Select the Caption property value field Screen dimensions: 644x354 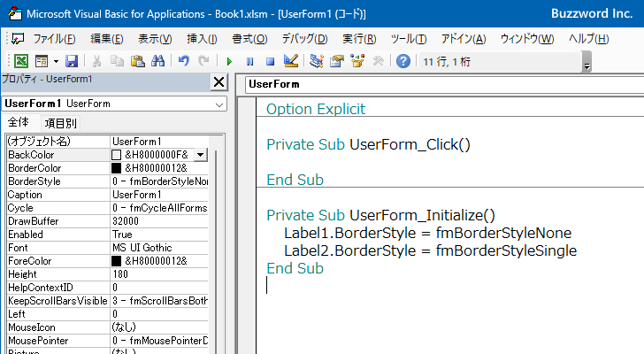tap(159, 195)
